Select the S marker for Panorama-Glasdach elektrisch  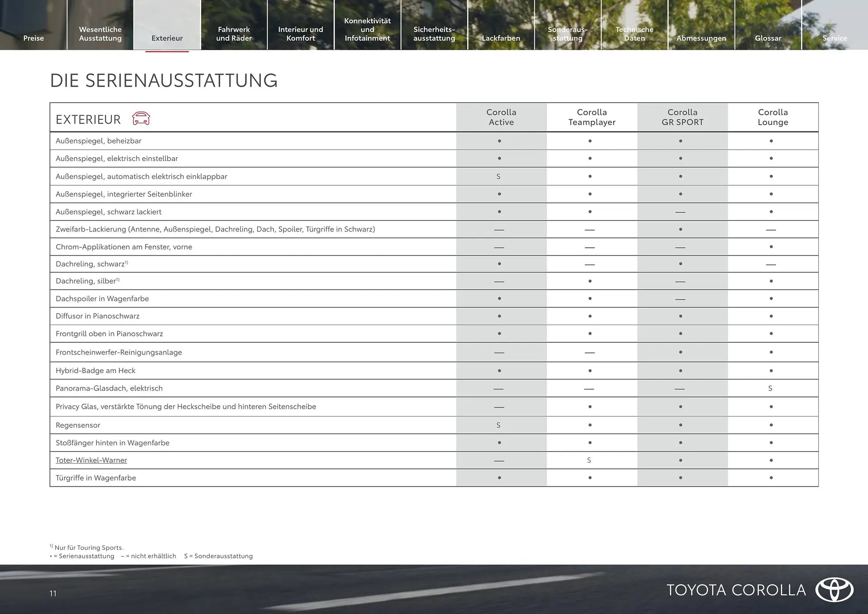771,388
